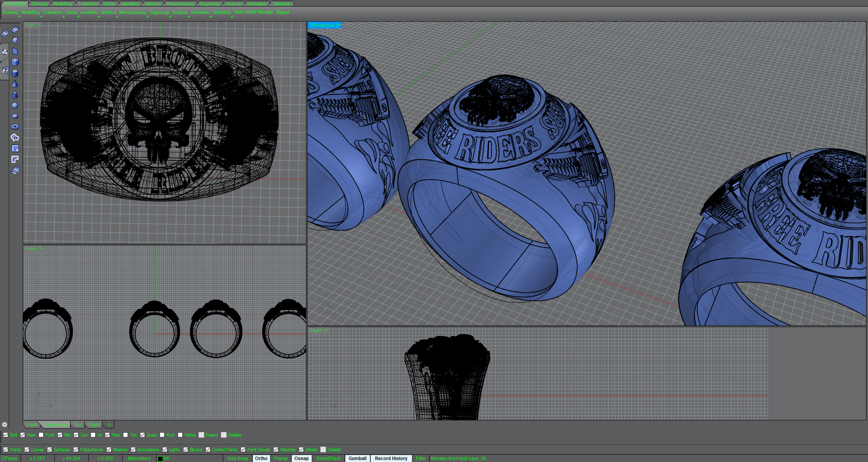Toggle Ortho mode in status bar
The width and height of the screenshot is (868, 462).
261,458
